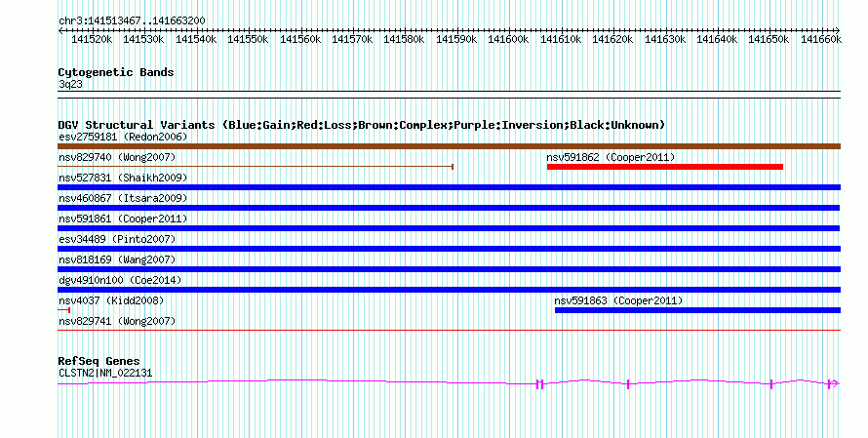Image resolution: width=868 pixels, height=438 pixels.
Task: Click the 141660k ruler tick label
Action: click(821, 39)
